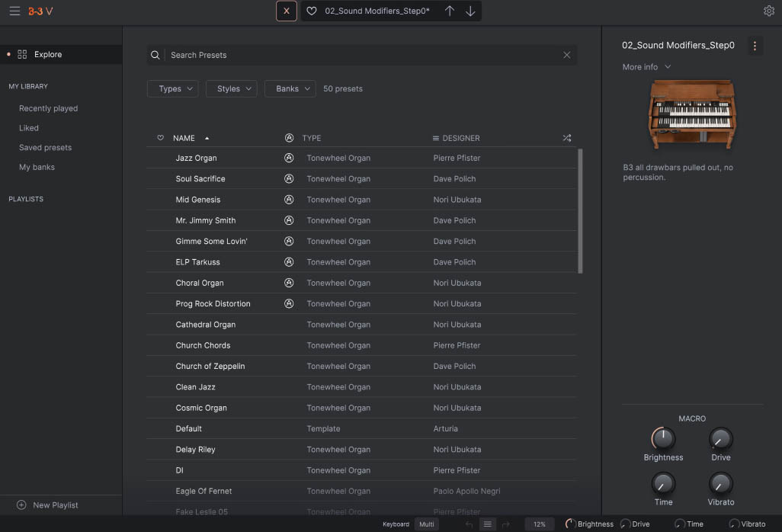Click the New Playlist plus icon
The width and height of the screenshot is (782, 532).
(21, 505)
